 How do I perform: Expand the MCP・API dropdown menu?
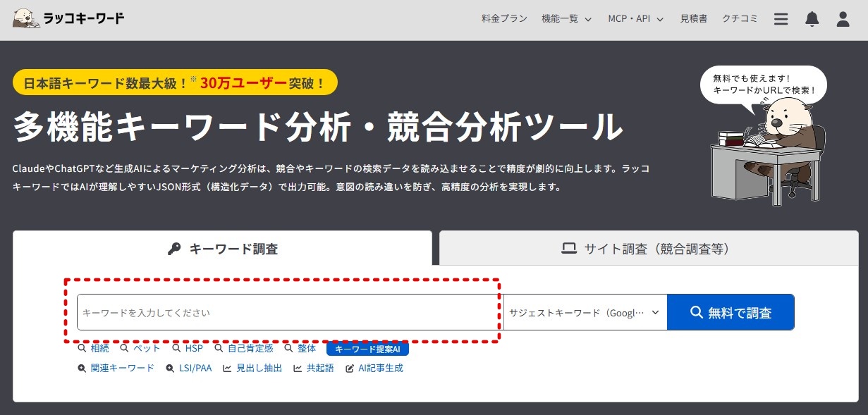(636, 19)
